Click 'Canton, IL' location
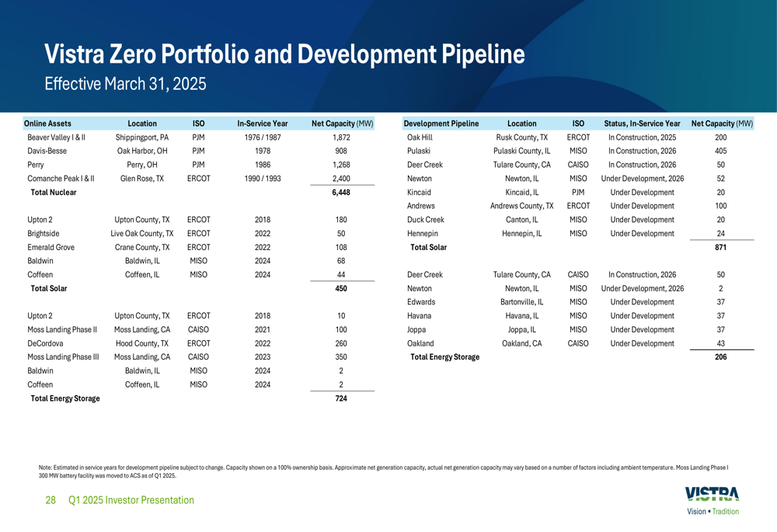Screen dimensions: 777x532 [x=522, y=220]
